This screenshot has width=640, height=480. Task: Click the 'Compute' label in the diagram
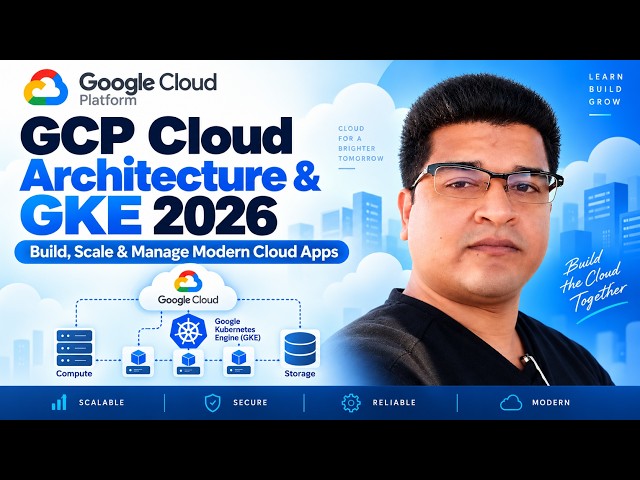(74, 373)
